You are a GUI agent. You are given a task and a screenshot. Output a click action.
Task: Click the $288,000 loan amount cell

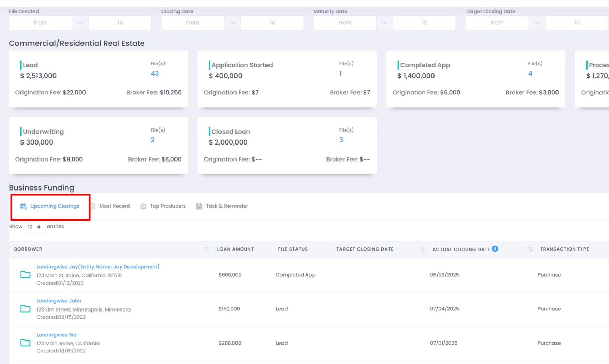pos(230,343)
